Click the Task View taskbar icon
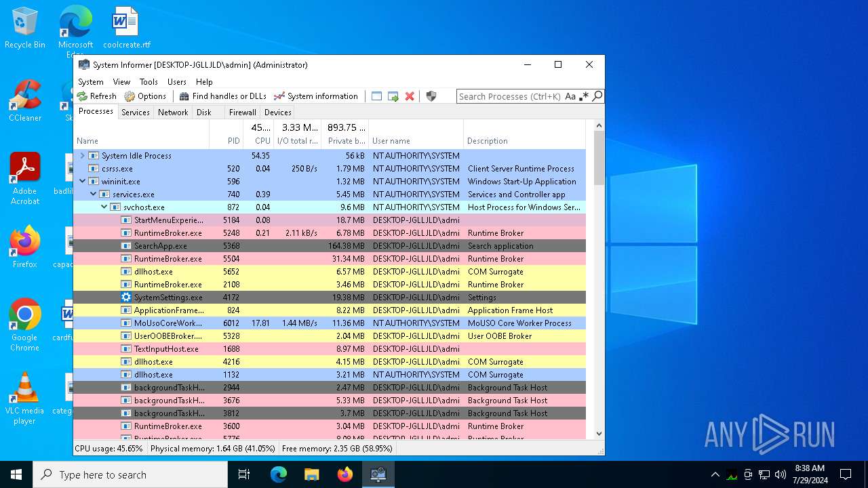Viewport: 868px width, 488px height. pyautogui.click(x=245, y=474)
